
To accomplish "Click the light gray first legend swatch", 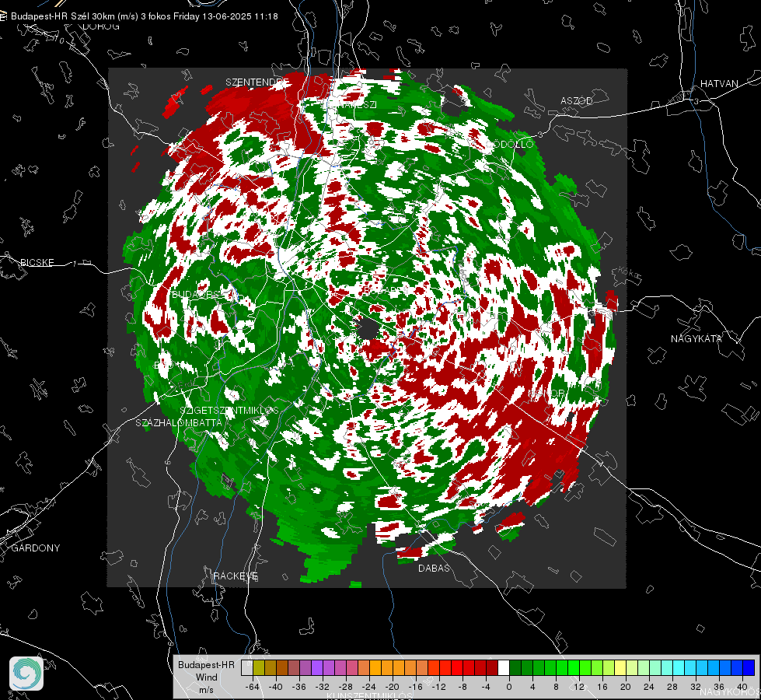I will pos(247,667).
